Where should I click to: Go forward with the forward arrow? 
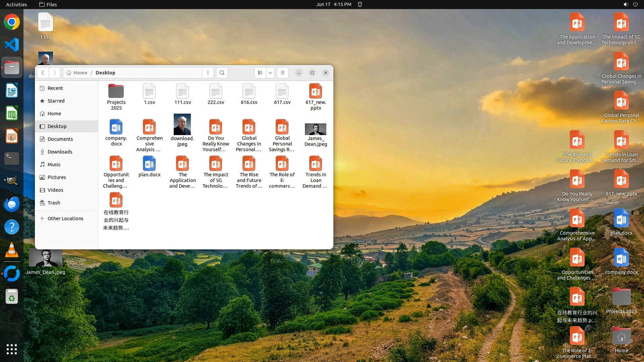55,73
